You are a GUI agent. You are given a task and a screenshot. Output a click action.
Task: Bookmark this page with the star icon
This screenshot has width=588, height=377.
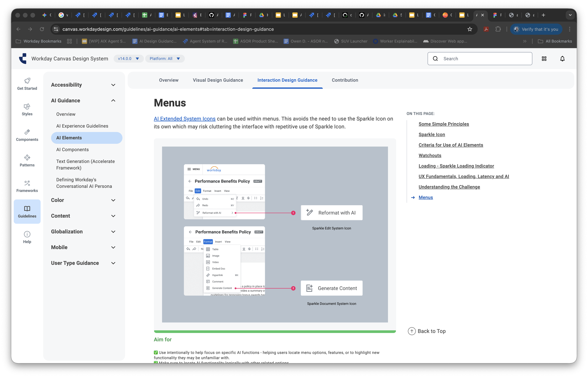pos(470,29)
